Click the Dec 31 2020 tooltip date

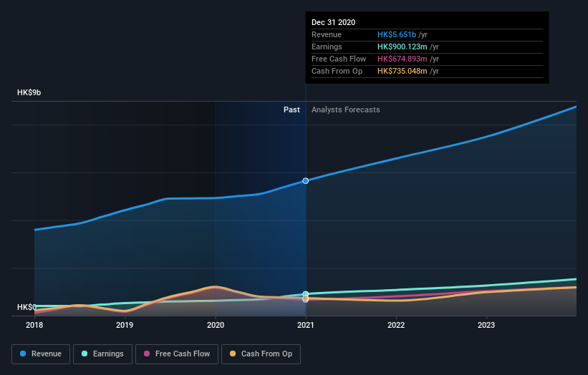click(333, 22)
